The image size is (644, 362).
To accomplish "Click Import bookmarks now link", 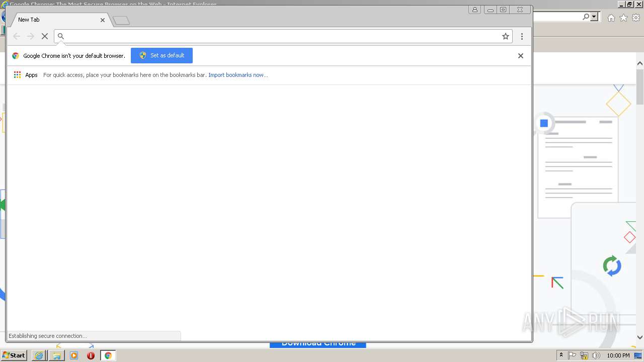I will coord(238,75).
